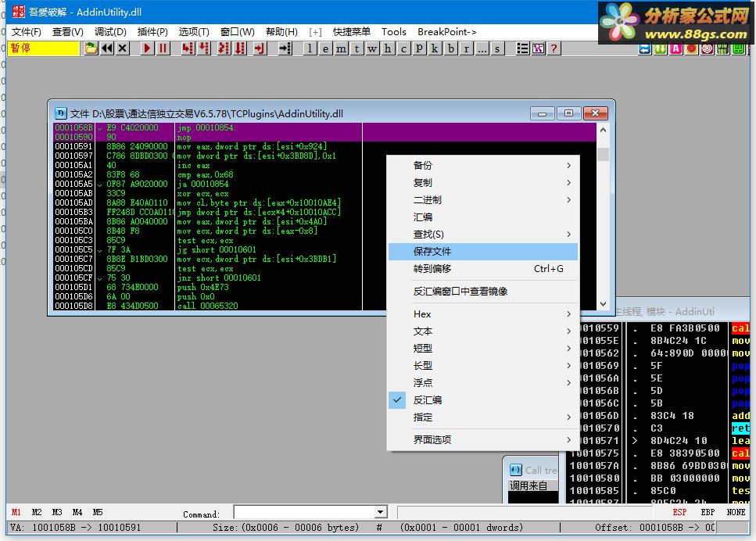Click the red question mark Help icon
Image resolution: width=756 pixels, height=541 pixels.
pyautogui.click(x=554, y=48)
